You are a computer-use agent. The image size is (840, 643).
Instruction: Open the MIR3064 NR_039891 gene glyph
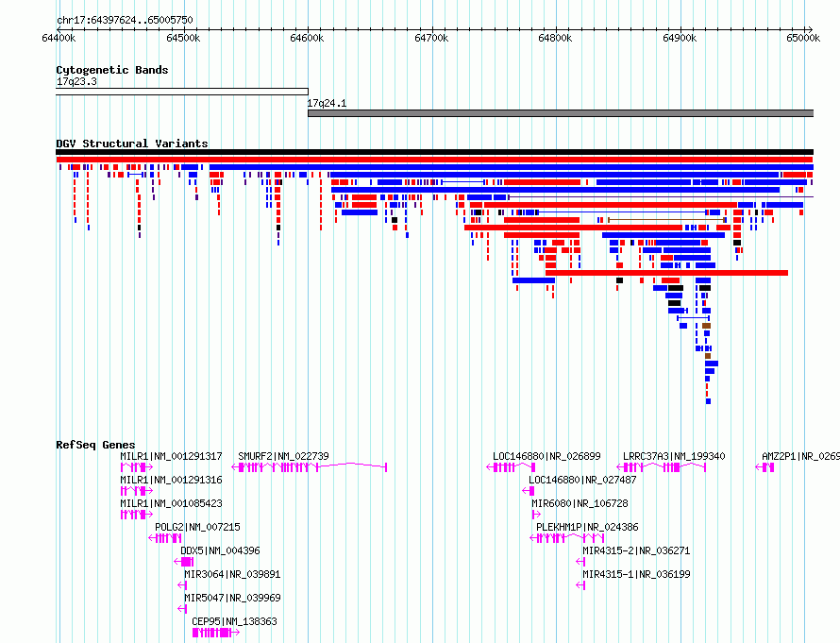click(x=182, y=585)
